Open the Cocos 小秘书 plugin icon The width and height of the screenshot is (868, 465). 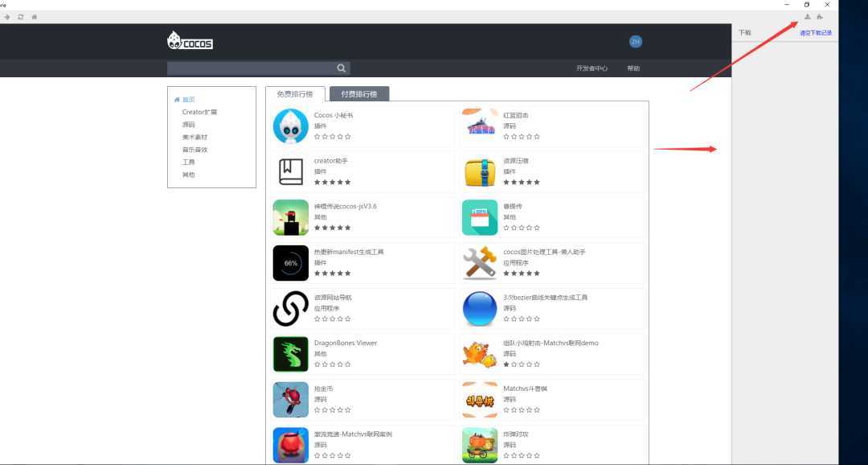tap(290, 126)
